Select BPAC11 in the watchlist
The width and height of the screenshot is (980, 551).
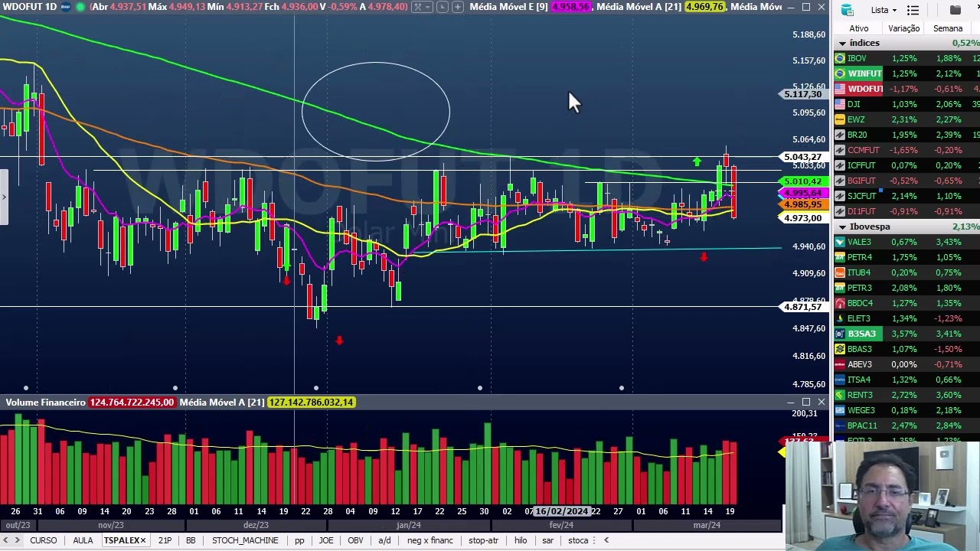pos(862,425)
